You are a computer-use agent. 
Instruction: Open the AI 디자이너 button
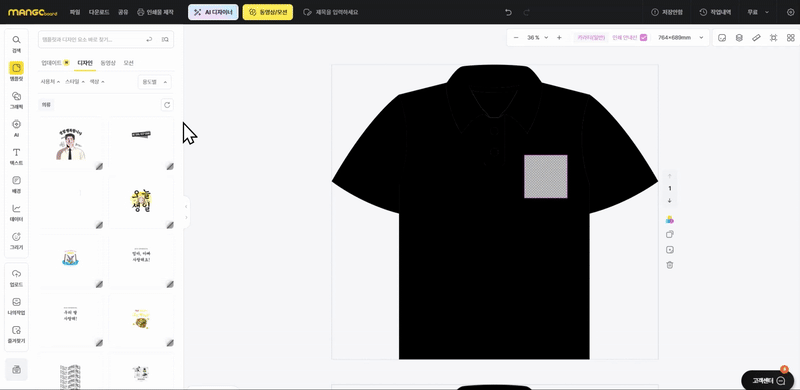coord(213,12)
